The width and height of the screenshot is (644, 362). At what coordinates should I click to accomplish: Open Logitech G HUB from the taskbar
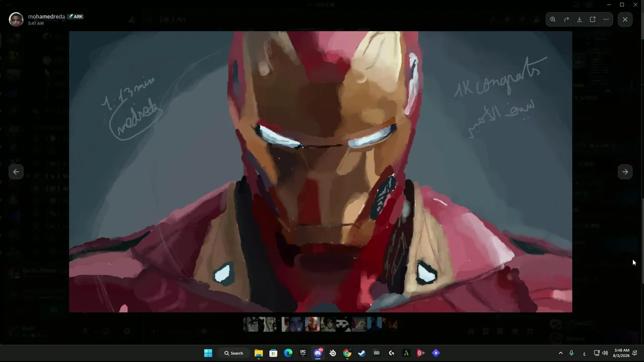tap(391, 353)
